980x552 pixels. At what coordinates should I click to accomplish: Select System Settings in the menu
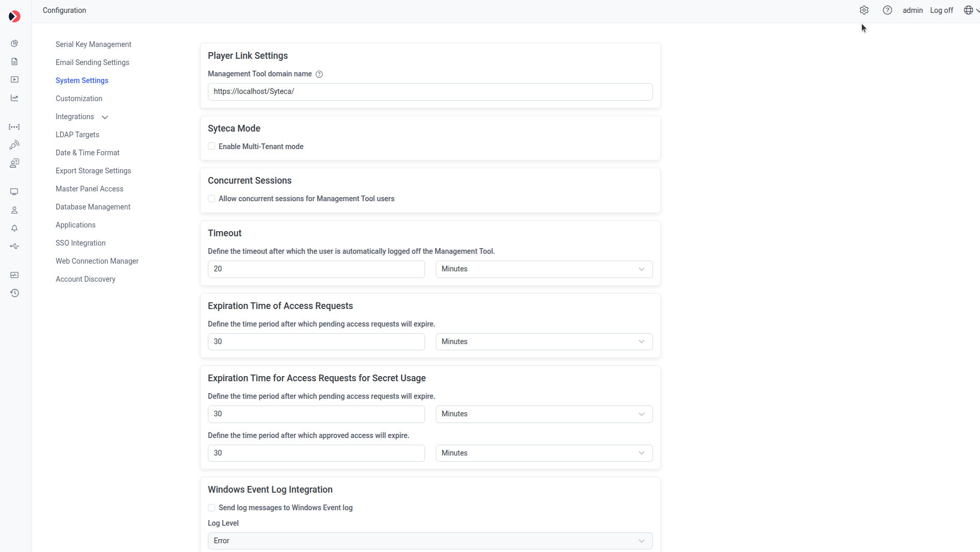[82, 80]
